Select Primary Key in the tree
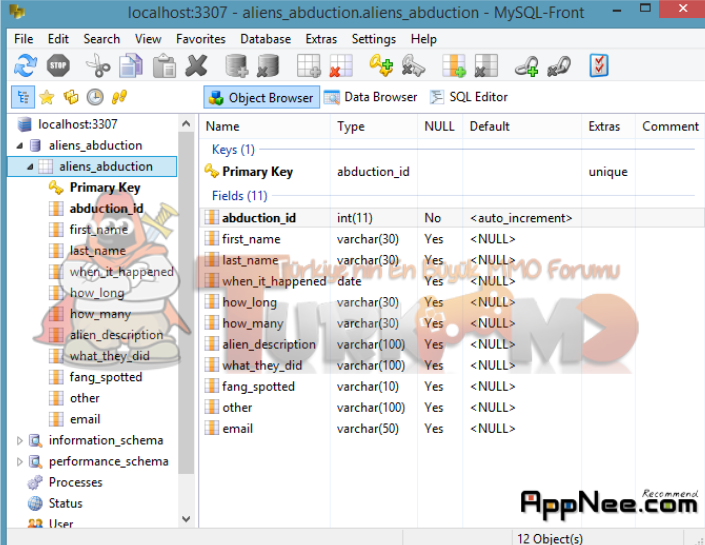This screenshot has height=545, width=705. coord(105,188)
